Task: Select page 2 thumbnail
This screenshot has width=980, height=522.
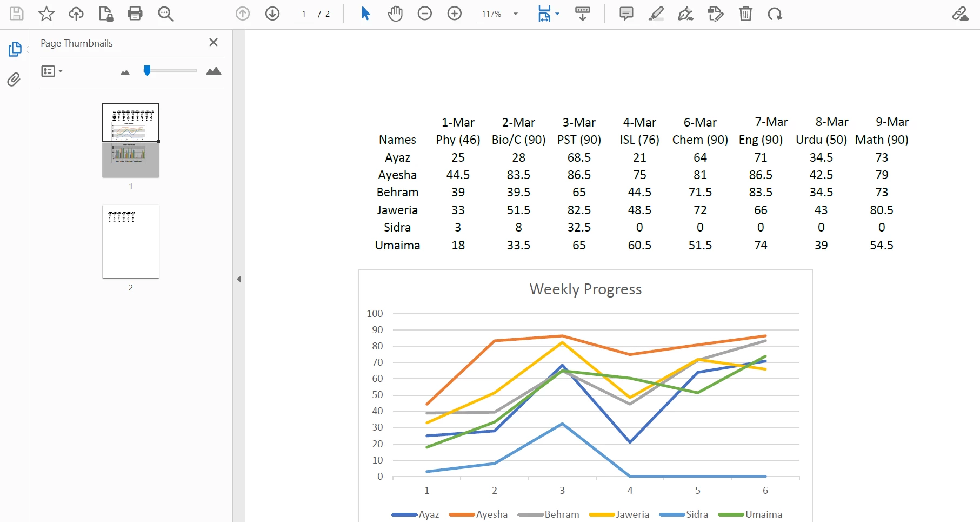Action: click(x=131, y=241)
